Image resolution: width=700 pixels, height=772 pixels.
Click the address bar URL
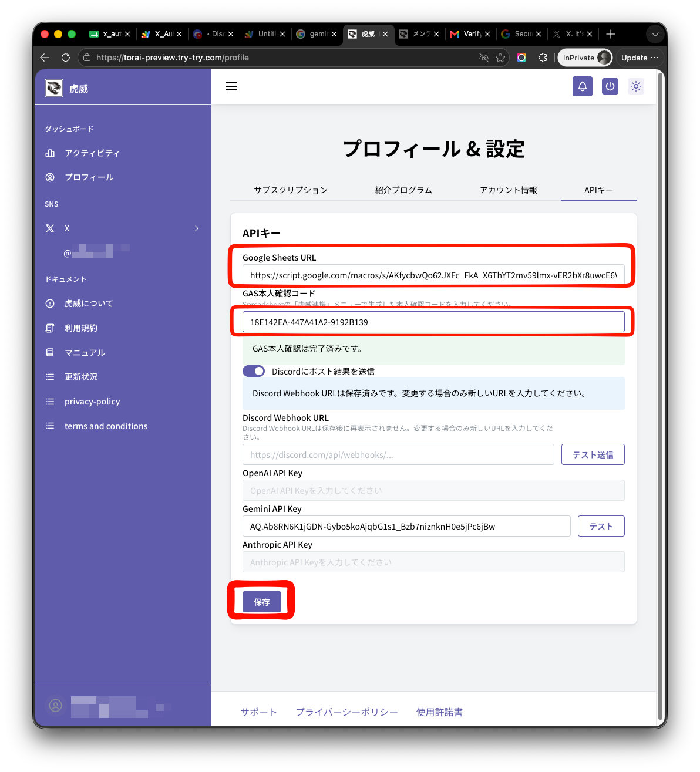(173, 58)
